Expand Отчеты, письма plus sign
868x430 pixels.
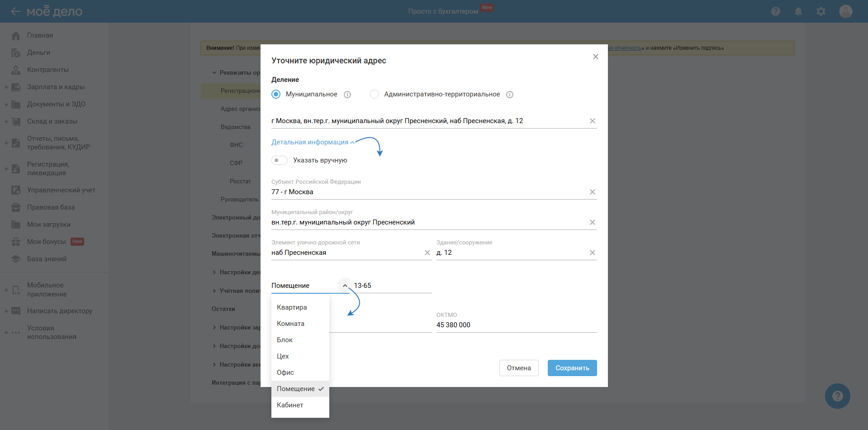(6, 143)
